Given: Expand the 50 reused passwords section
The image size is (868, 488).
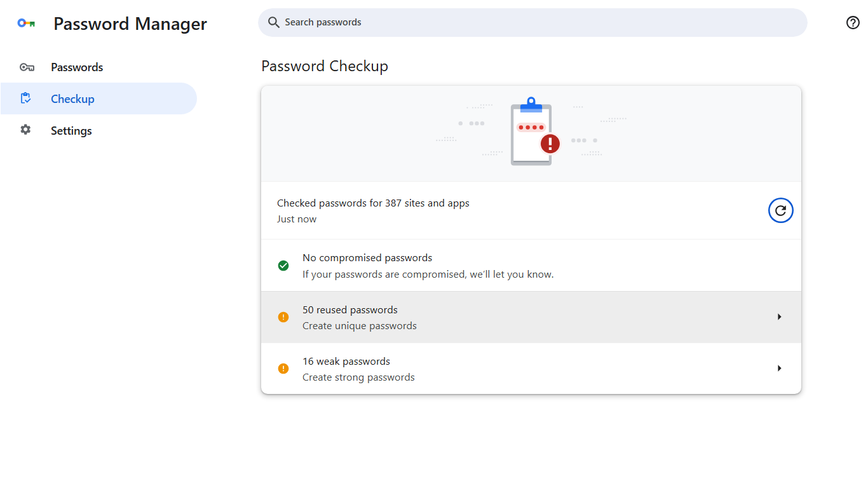Looking at the screenshot, I should coord(531,316).
